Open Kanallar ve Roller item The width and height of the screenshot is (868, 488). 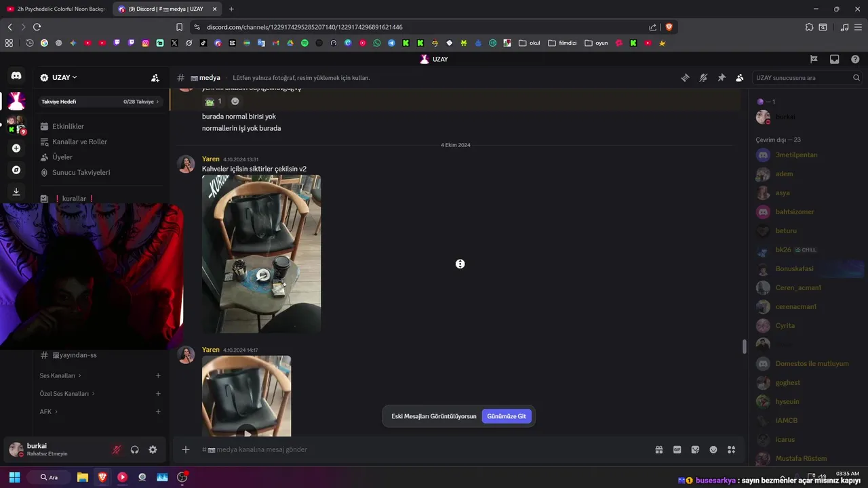point(100,142)
